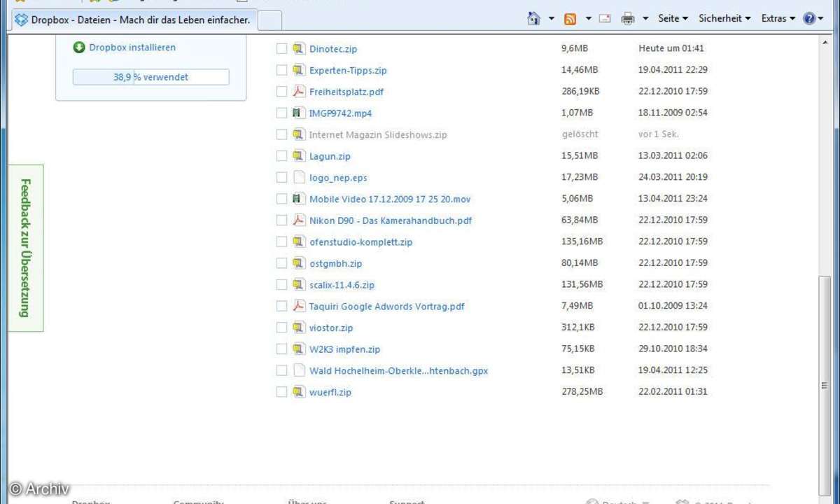Click the green Dropbox install arrow icon
Viewport: 840px width, 504px height.
(79, 48)
